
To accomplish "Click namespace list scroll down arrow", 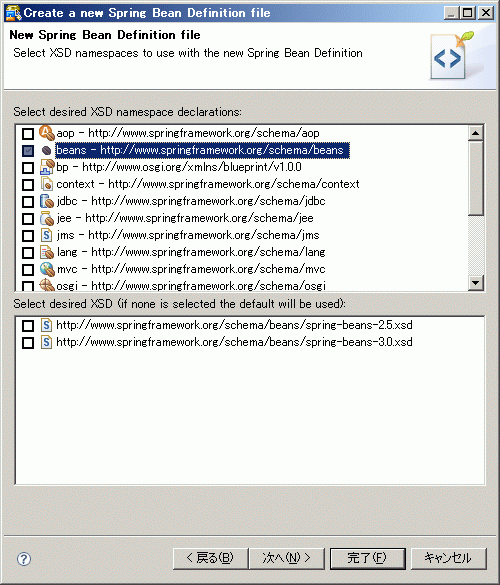I will (475, 282).
